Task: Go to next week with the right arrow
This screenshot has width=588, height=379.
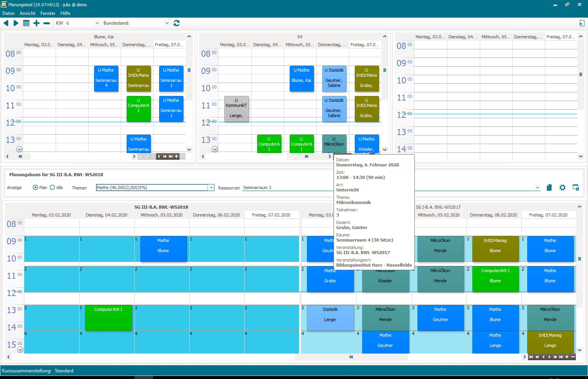Action: 16,23
